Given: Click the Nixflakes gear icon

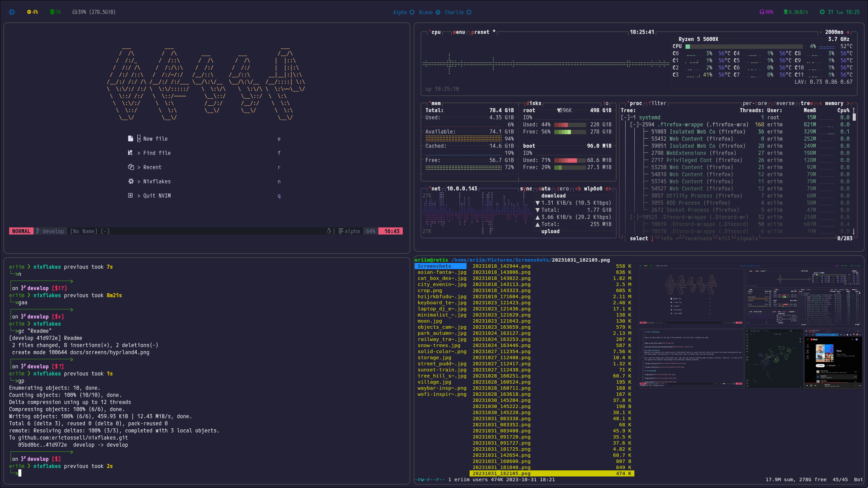Looking at the screenshot, I should (x=131, y=181).
